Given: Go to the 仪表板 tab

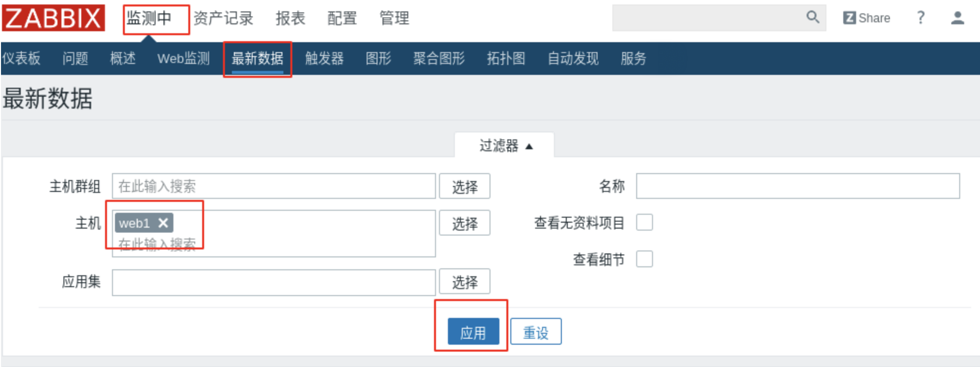Looking at the screenshot, I should tap(21, 59).
